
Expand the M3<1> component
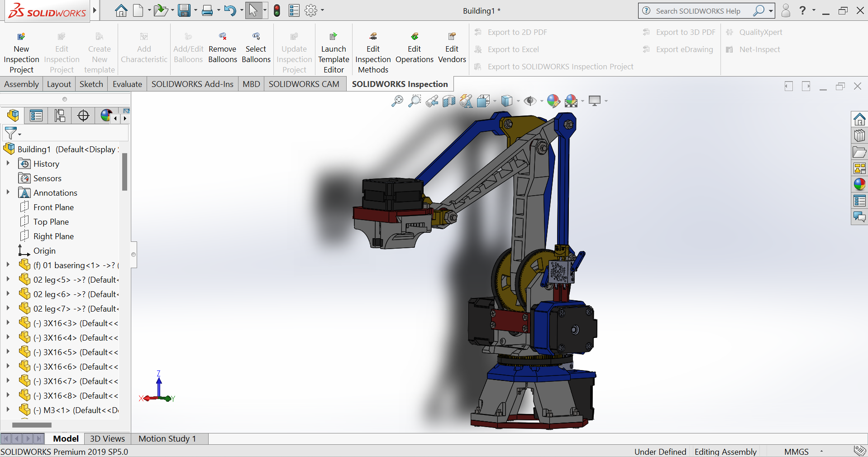tap(8, 410)
